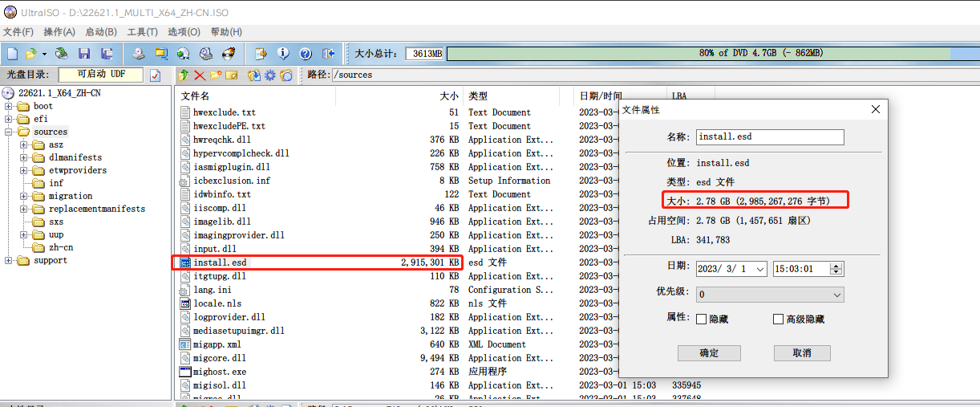Screen dimensions: 980x407
Task: Click the 取消 button
Action: (x=802, y=352)
